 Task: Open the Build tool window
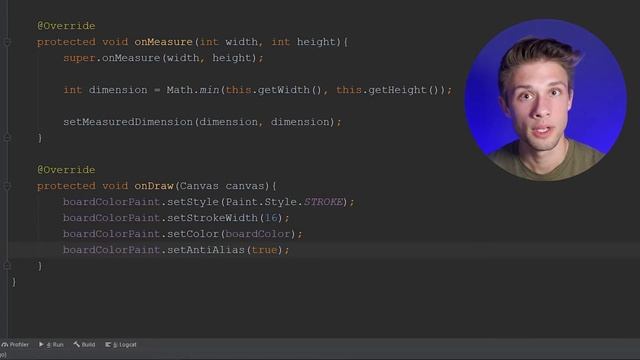pyautogui.click(x=84, y=344)
